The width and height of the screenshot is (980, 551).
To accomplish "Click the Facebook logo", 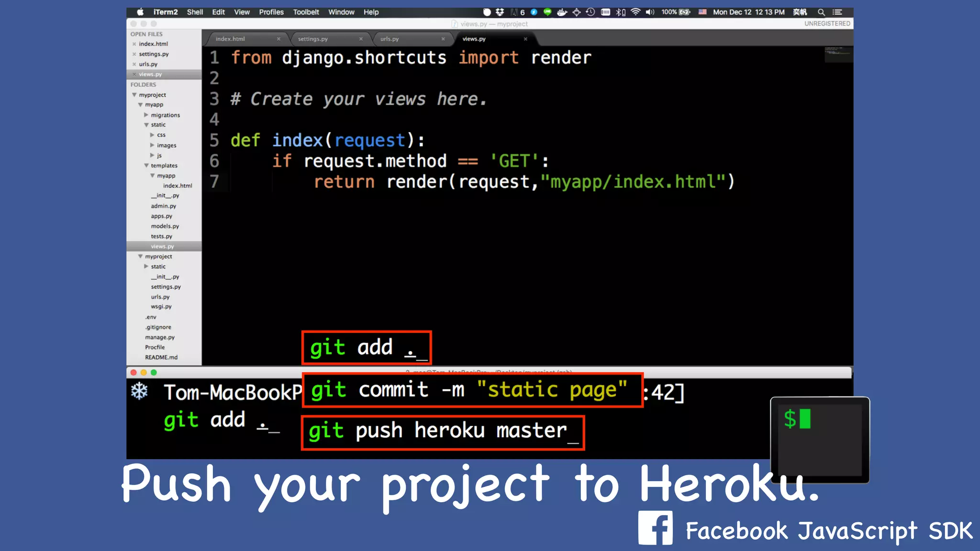I will [x=655, y=528].
